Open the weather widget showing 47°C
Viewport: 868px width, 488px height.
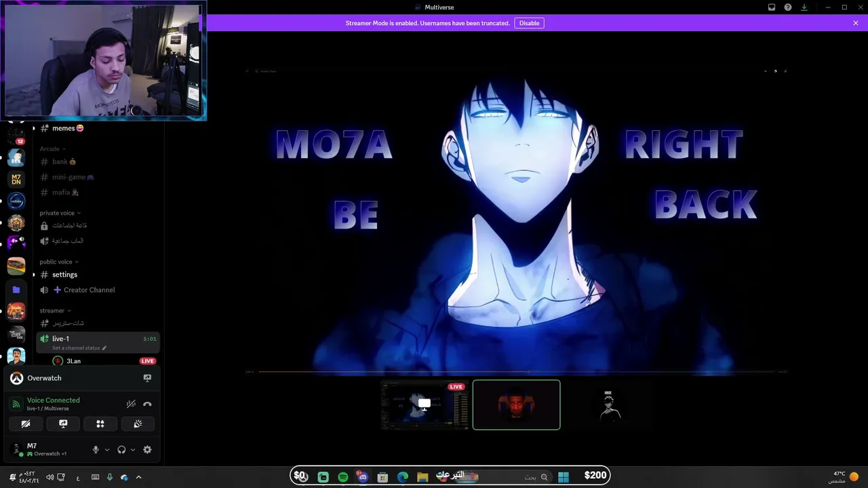coord(844,477)
